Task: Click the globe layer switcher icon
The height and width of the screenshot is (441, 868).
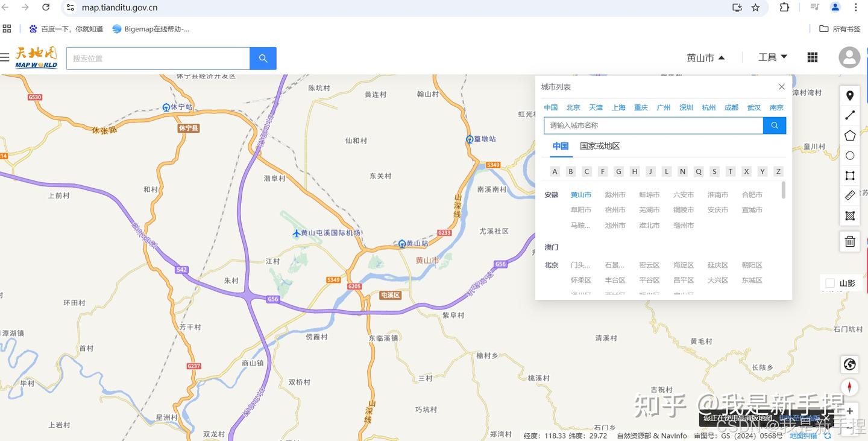Action: [x=849, y=364]
